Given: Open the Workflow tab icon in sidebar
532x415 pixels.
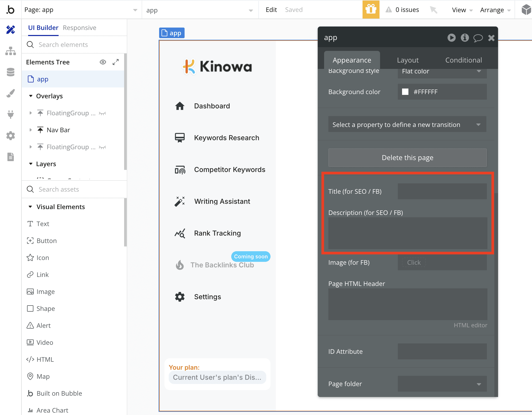Looking at the screenshot, I should [11, 51].
